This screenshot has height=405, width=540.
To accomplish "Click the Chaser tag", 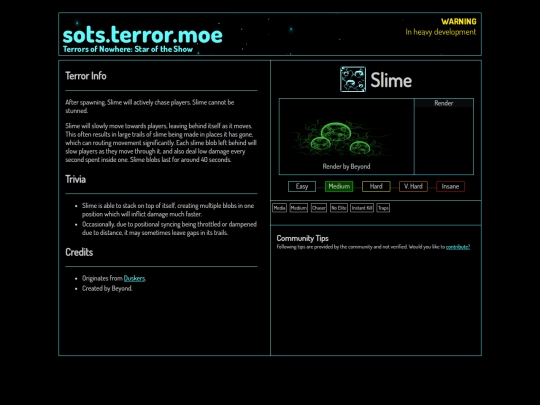I will click(319, 208).
